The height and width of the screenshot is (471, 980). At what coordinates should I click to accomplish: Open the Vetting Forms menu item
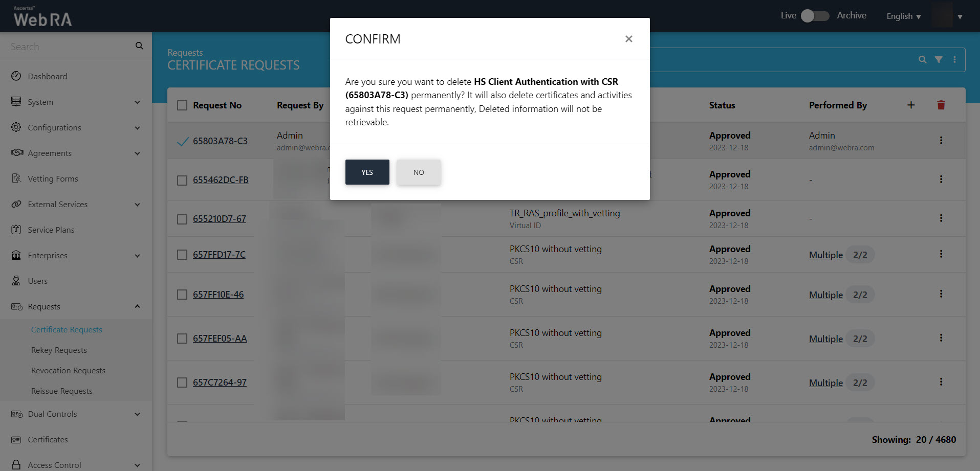[x=53, y=179]
